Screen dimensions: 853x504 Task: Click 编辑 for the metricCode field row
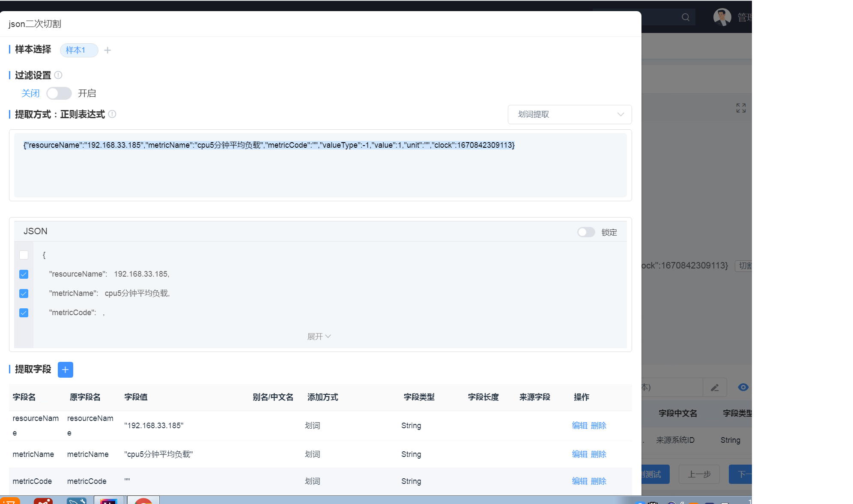coord(580,481)
